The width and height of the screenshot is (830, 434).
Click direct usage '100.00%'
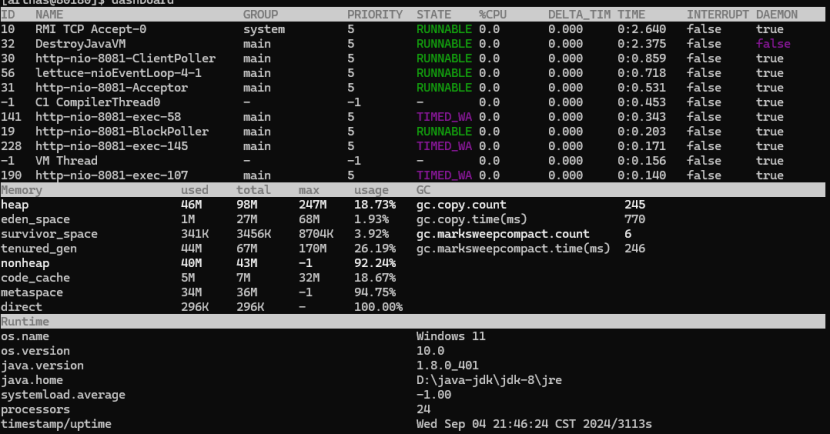378,307
